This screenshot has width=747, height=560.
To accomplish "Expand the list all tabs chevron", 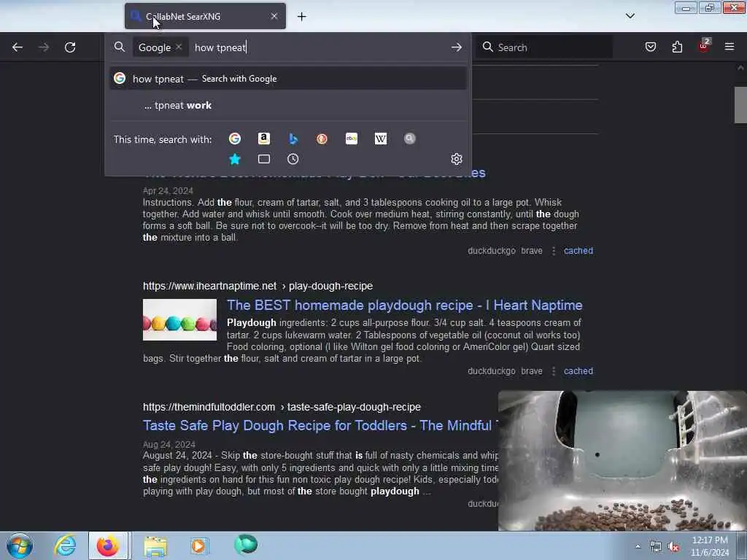I will (630, 16).
